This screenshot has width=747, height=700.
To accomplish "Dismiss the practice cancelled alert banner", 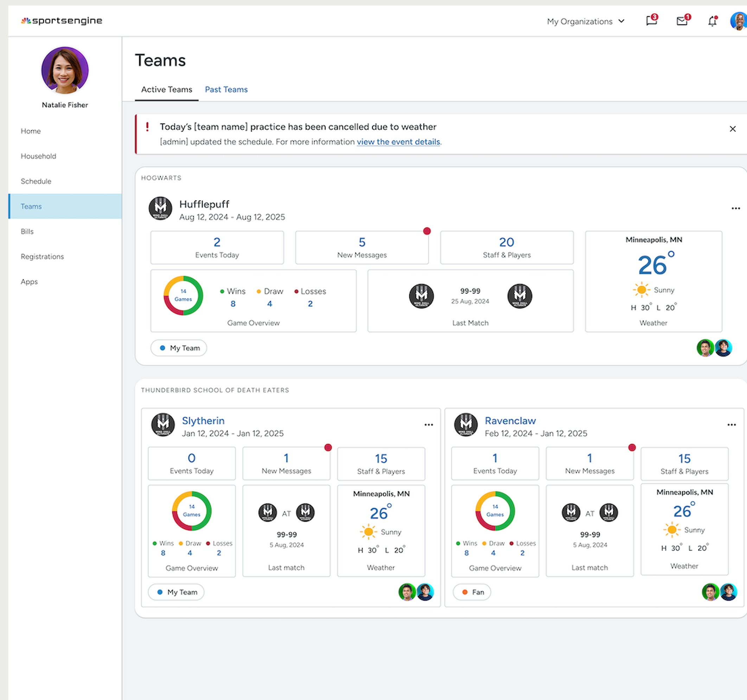I will click(x=732, y=129).
